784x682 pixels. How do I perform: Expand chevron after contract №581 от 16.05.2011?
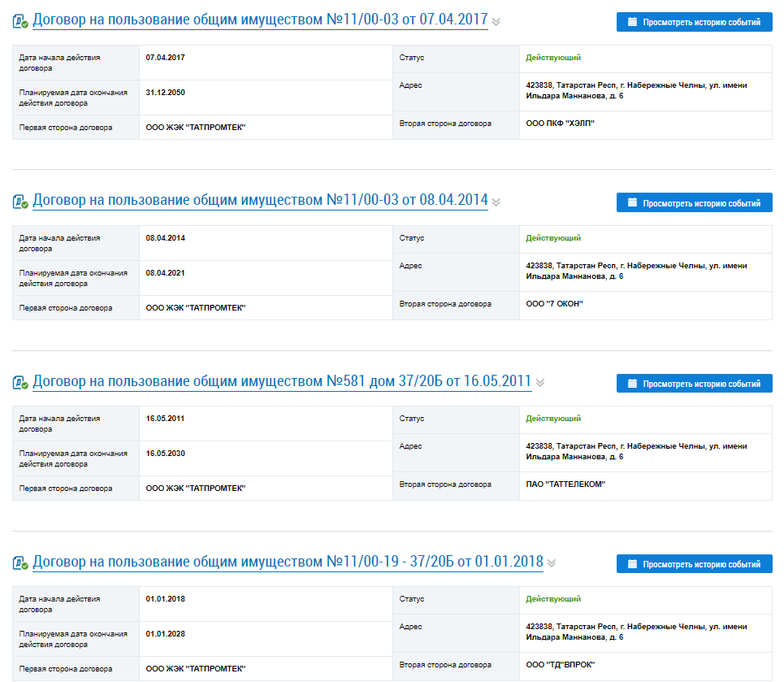[x=540, y=383]
